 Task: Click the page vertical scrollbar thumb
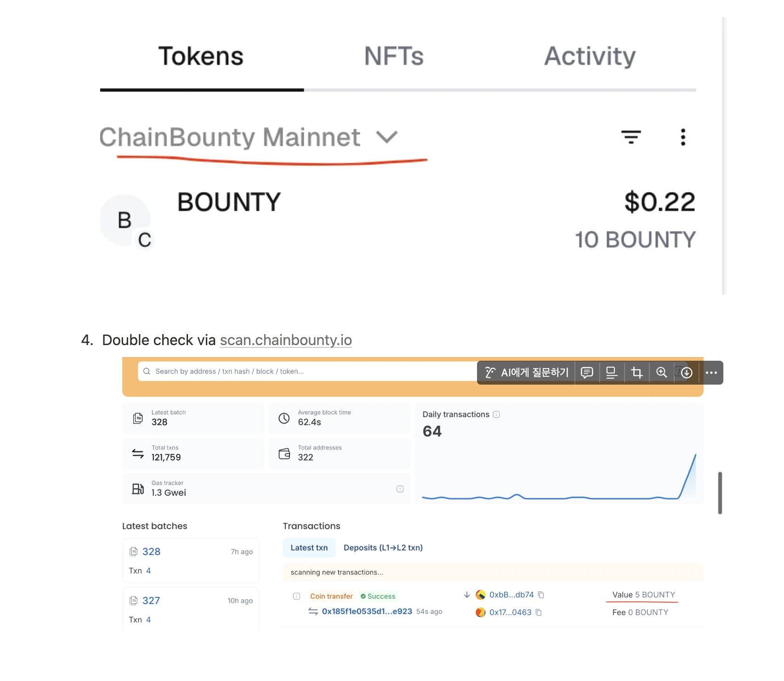720,493
